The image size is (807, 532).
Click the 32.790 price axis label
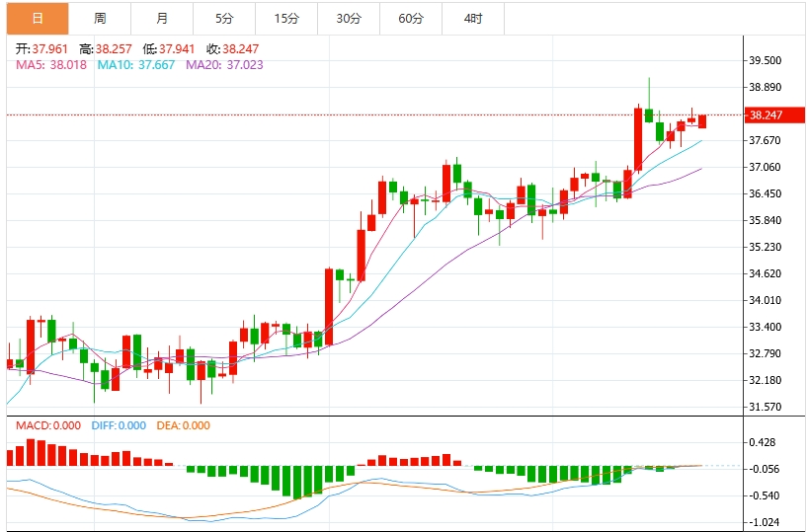point(766,354)
